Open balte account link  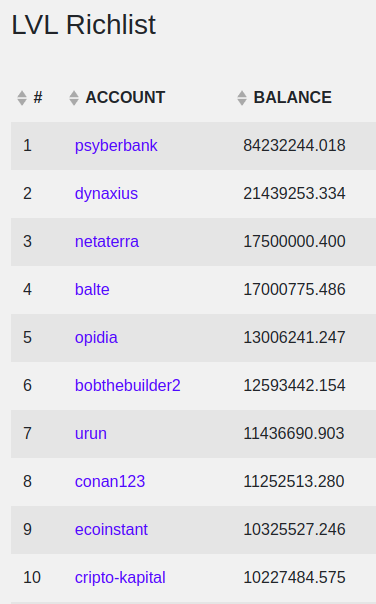(92, 289)
